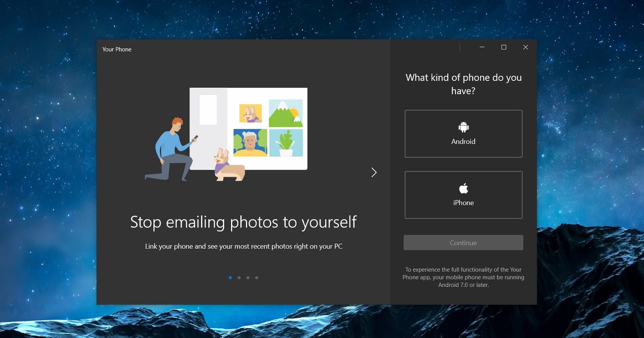Minimize the Your Phone window
644x338 pixels.
pos(482,47)
